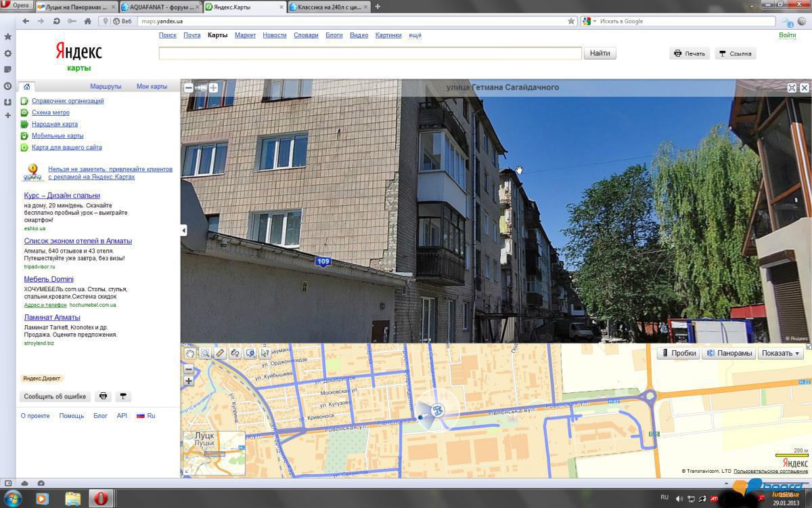Click the home icon tab in sidebar
Screen dimensions: 812x508
26,87
